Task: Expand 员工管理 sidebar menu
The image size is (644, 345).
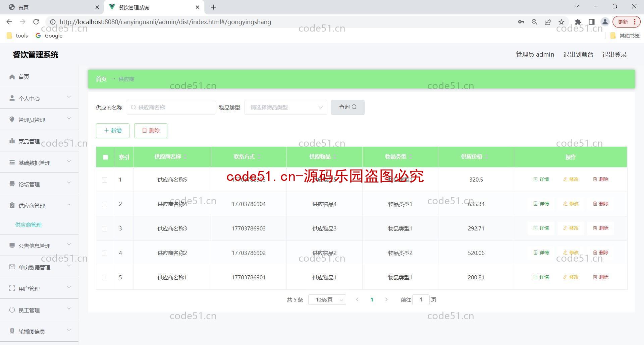Action: pos(39,310)
